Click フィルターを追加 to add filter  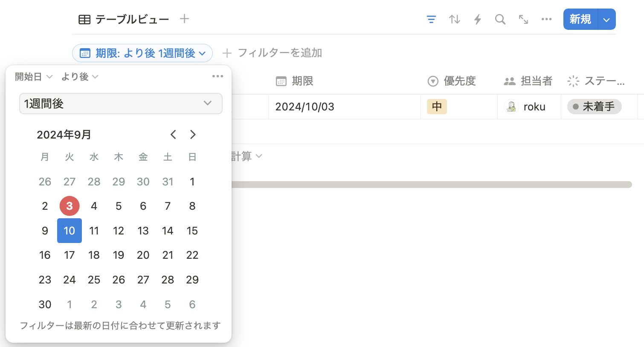pos(272,53)
